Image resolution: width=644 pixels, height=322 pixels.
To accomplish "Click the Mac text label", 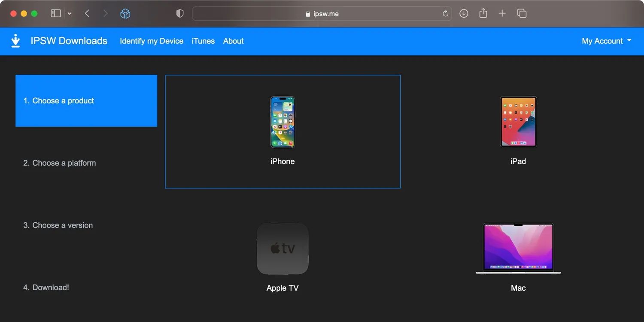I will click(518, 288).
